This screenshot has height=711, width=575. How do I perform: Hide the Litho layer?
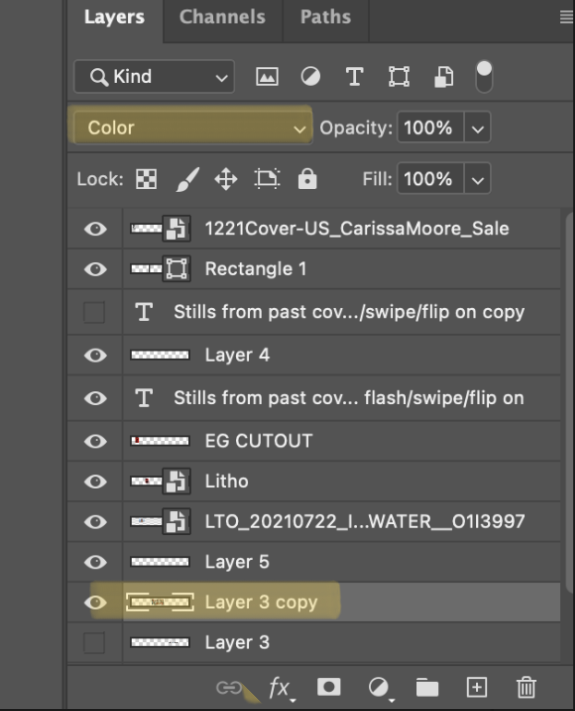pyautogui.click(x=95, y=481)
